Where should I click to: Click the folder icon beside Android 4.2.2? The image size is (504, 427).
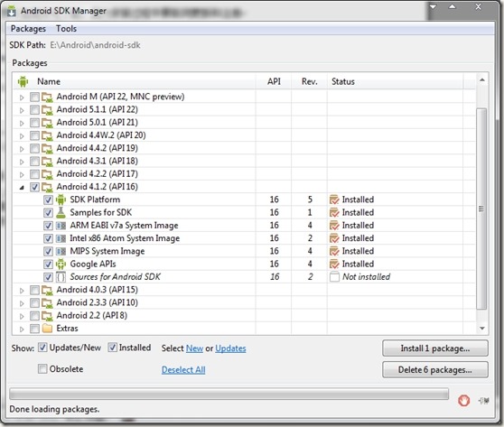(x=47, y=174)
